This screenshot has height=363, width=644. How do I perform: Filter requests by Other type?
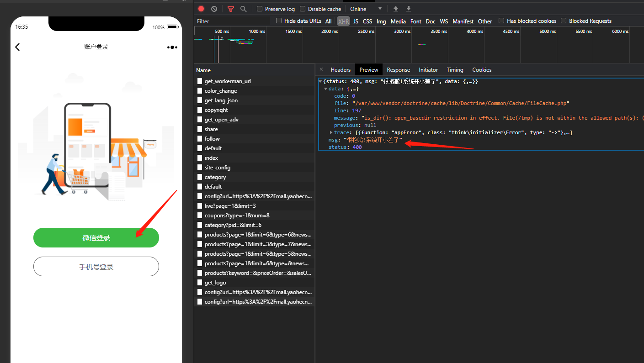tap(485, 21)
